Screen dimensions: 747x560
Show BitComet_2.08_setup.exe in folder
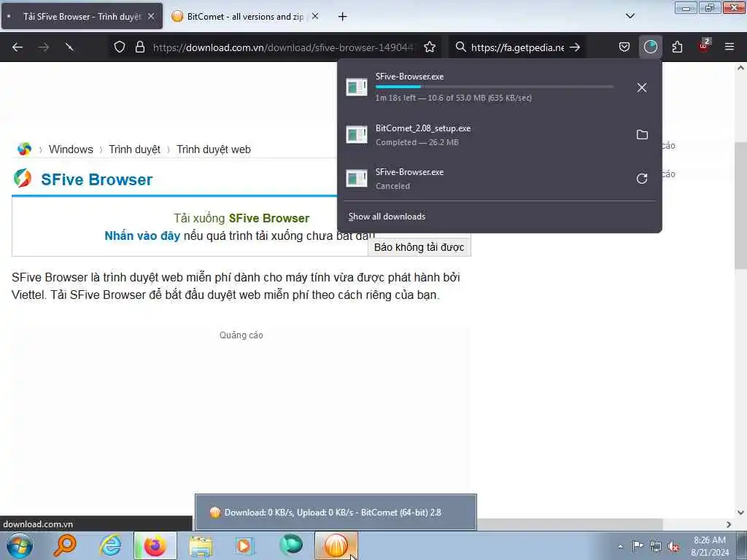[x=642, y=135]
